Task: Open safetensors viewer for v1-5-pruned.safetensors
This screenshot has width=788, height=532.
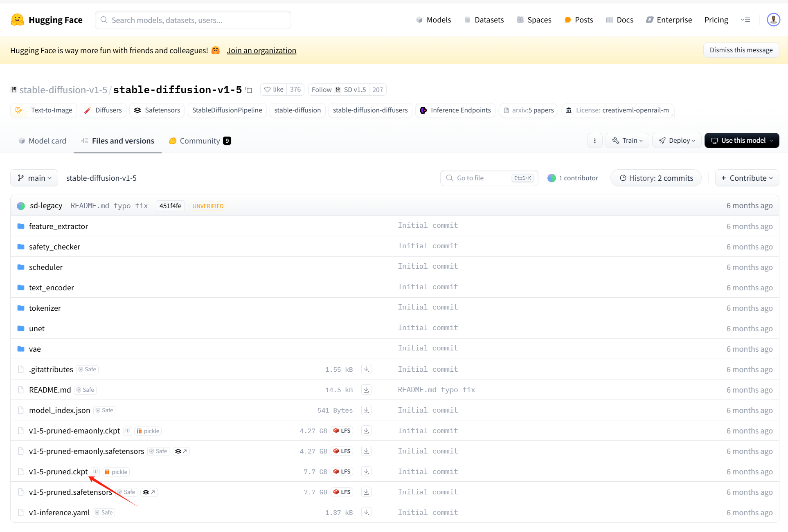Action: [x=149, y=492]
